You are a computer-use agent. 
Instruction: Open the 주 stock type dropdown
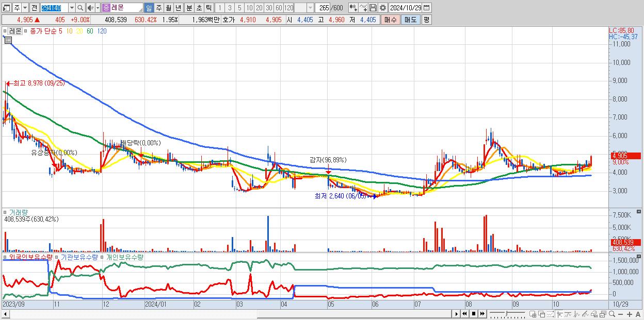(x=25, y=8)
